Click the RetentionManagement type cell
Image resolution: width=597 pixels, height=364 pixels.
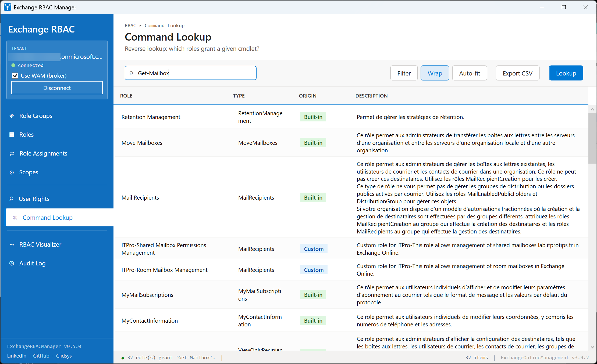260,117
